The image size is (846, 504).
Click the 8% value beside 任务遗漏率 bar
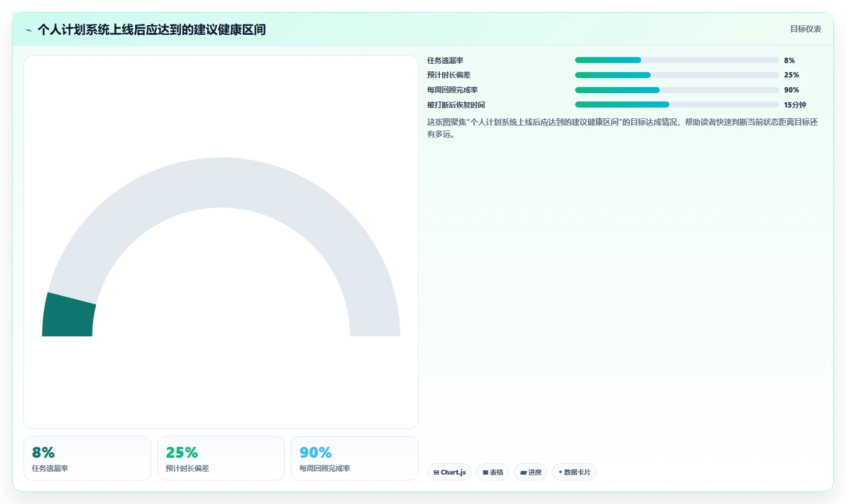[790, 61]
